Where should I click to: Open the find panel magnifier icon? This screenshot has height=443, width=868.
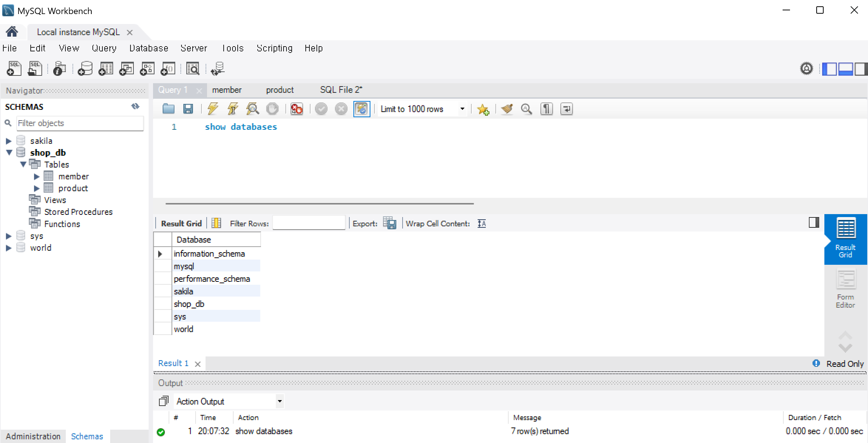click(x=526, y=109)
